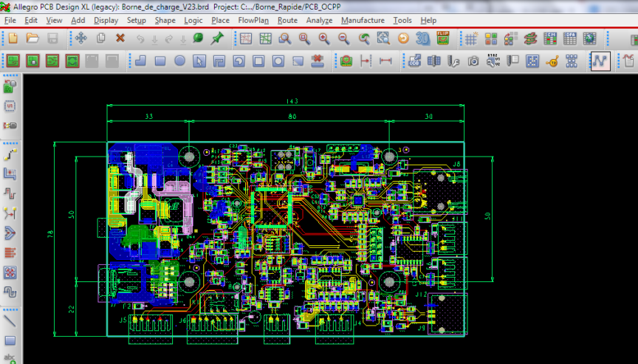
Task: Click the Slide tool in left sidebar
Action: pos(10,174)
